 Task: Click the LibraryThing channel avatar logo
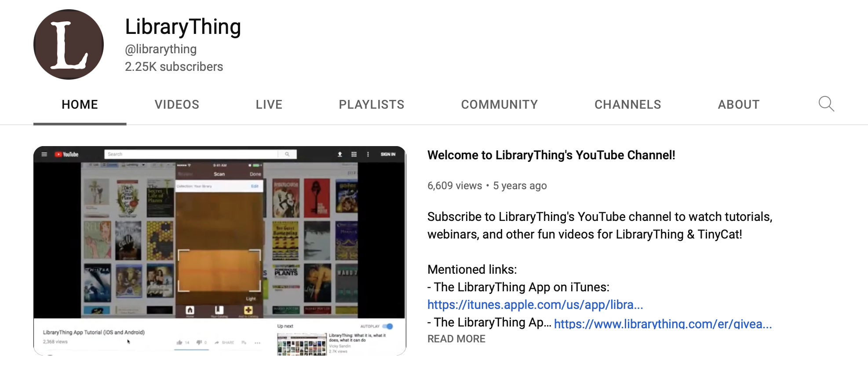[x=69, y=44]
